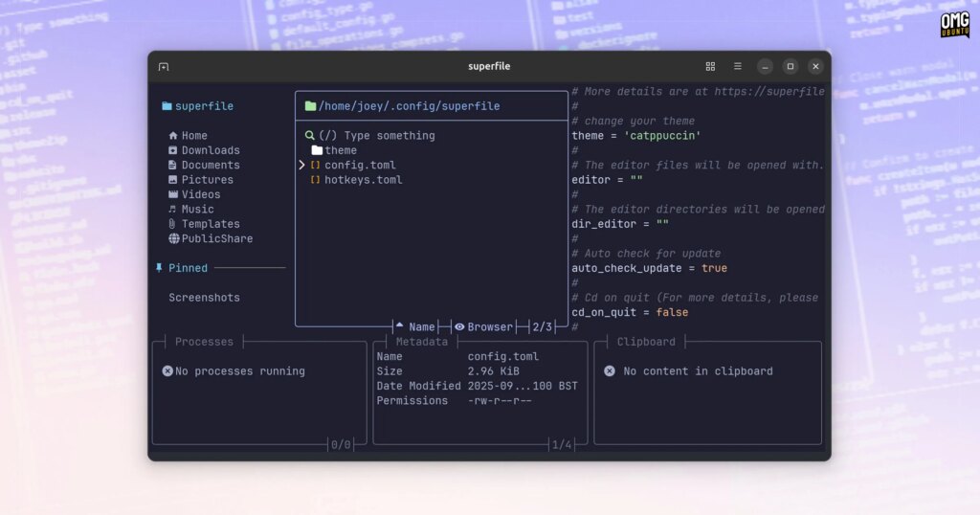Click the Templates paperclip icon in sidebar
The width and height of the screenshot is (980, 515).
pos(172,224)
